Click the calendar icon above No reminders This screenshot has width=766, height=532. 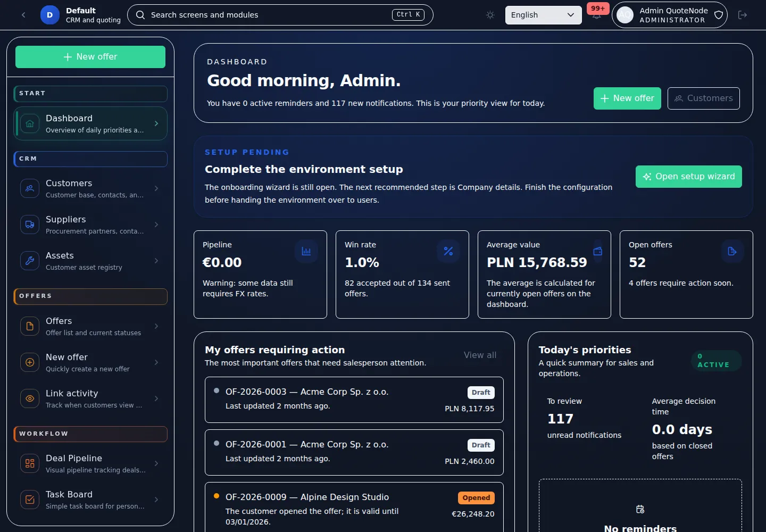pos(640,510)
